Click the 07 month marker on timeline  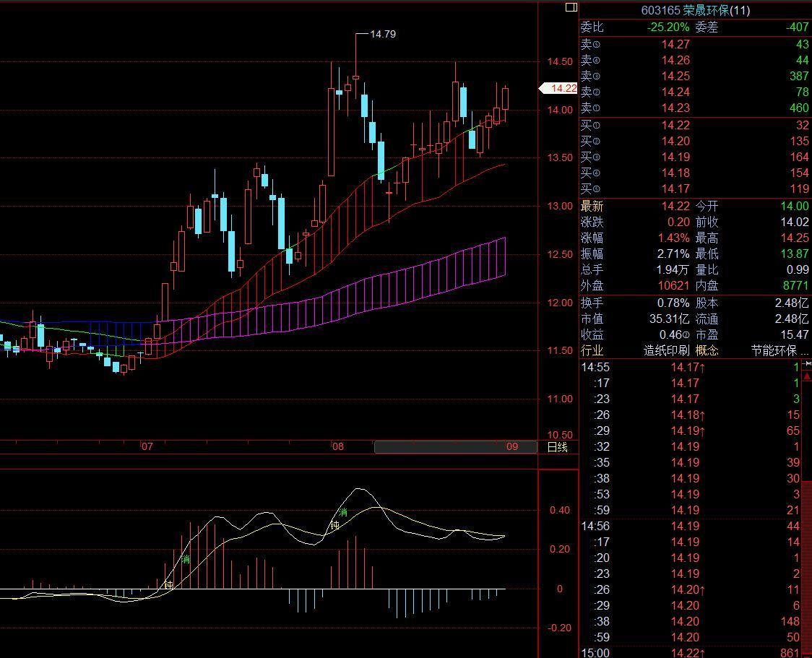(147, 446)
